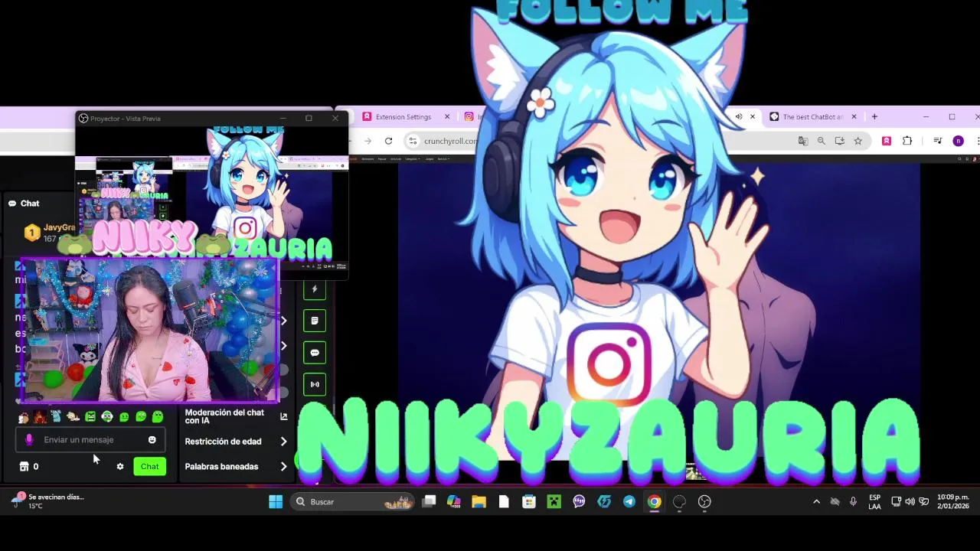This screenshot has height=551, width=980.
Task: Open the volume tray icon
Action: point(910,502)
